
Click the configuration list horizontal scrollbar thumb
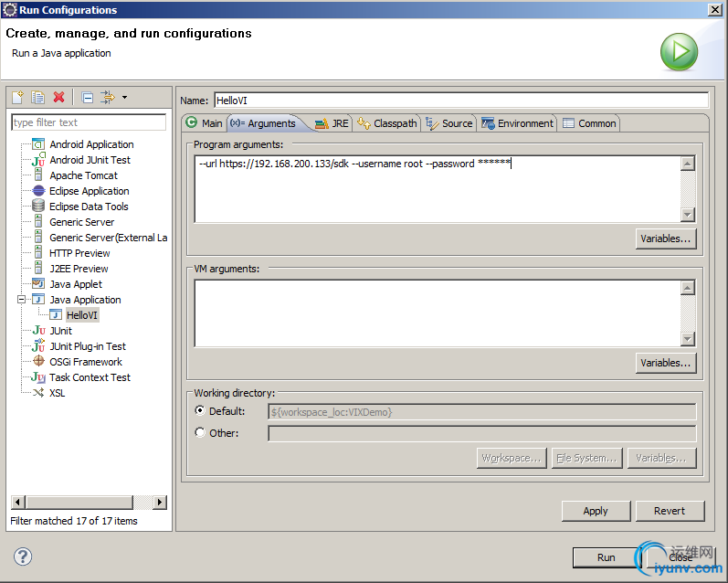pos(79,503)
